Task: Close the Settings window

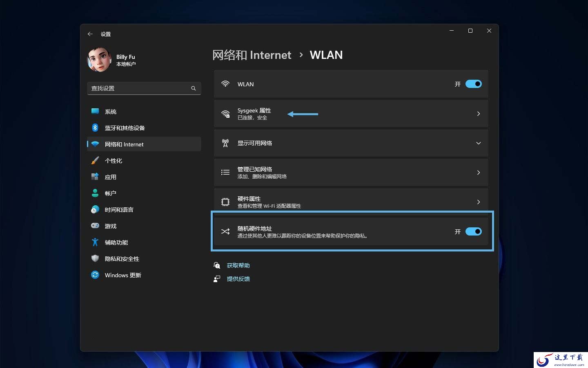Action: 489,31
